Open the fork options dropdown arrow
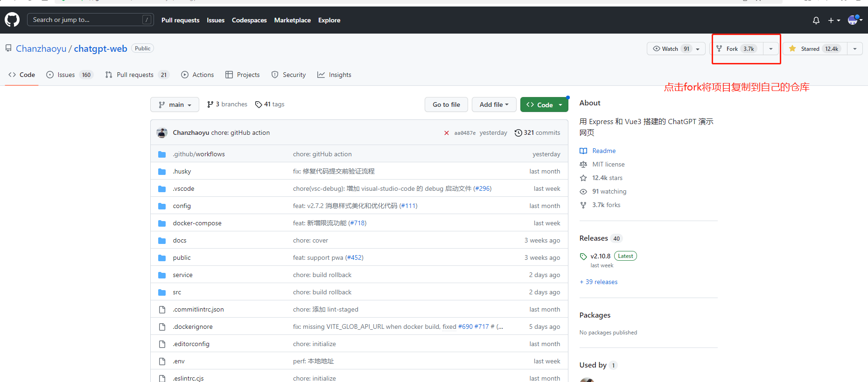This screenshot has height=382, width=868. [771, 49]
